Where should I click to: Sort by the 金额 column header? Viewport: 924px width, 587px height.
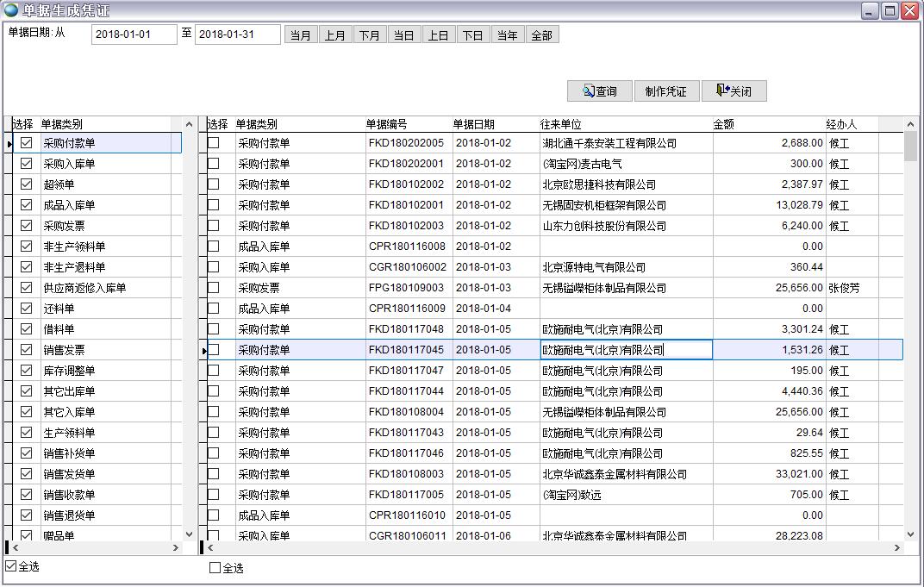(x=724, y=124)
